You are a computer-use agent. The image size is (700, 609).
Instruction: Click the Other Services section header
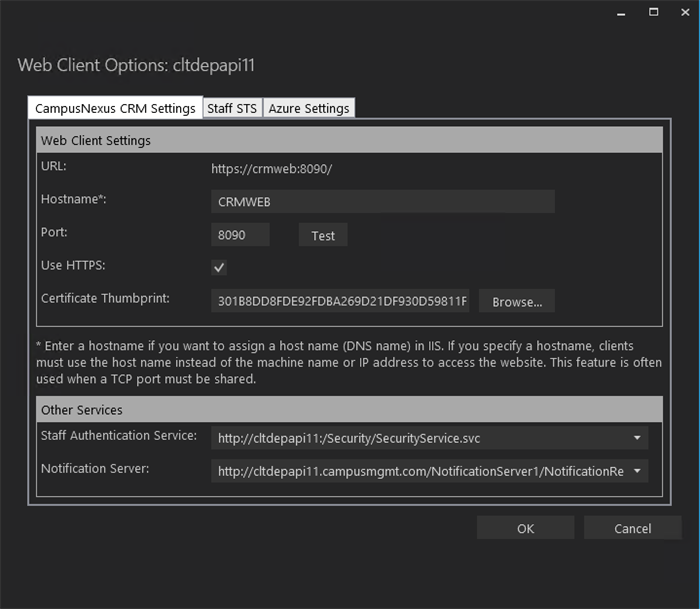coord(350,409)
